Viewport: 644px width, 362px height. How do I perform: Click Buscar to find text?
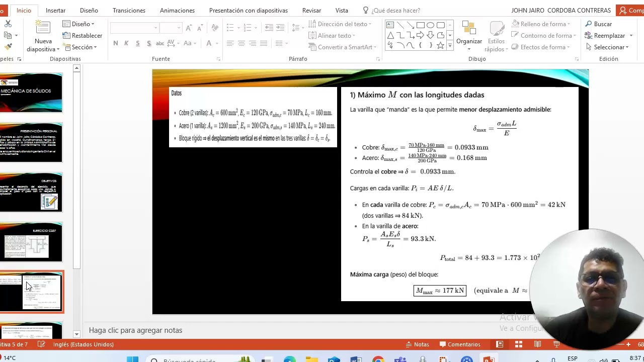[599, 24]
